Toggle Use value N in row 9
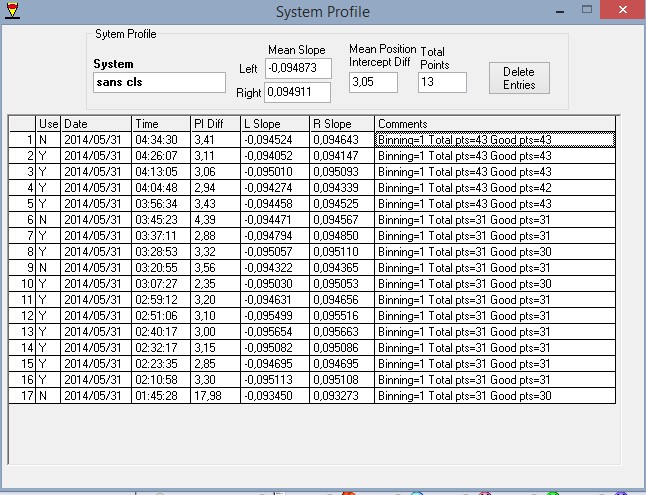Viewport: 646px width, 495px height. [48, 268]
